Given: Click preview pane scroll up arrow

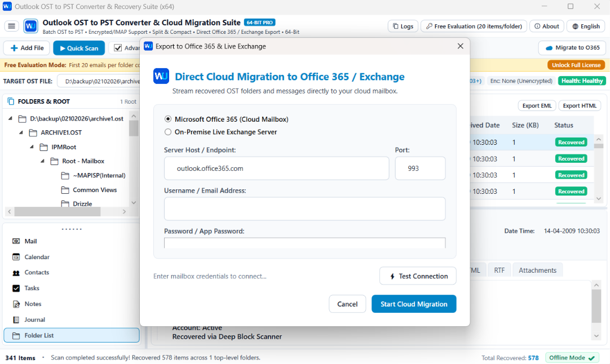Looking at the screenshot, I should click(596, 285).
